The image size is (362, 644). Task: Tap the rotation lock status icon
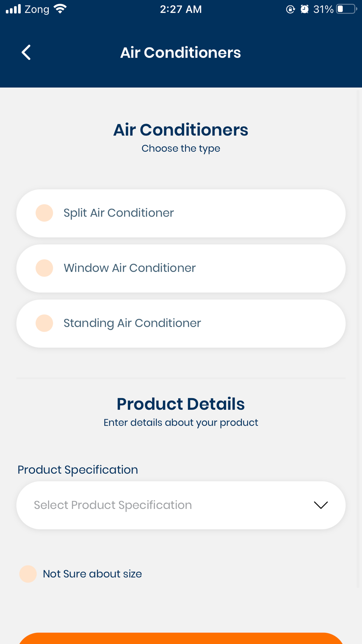pyautogui.click(x=290, y=9)
